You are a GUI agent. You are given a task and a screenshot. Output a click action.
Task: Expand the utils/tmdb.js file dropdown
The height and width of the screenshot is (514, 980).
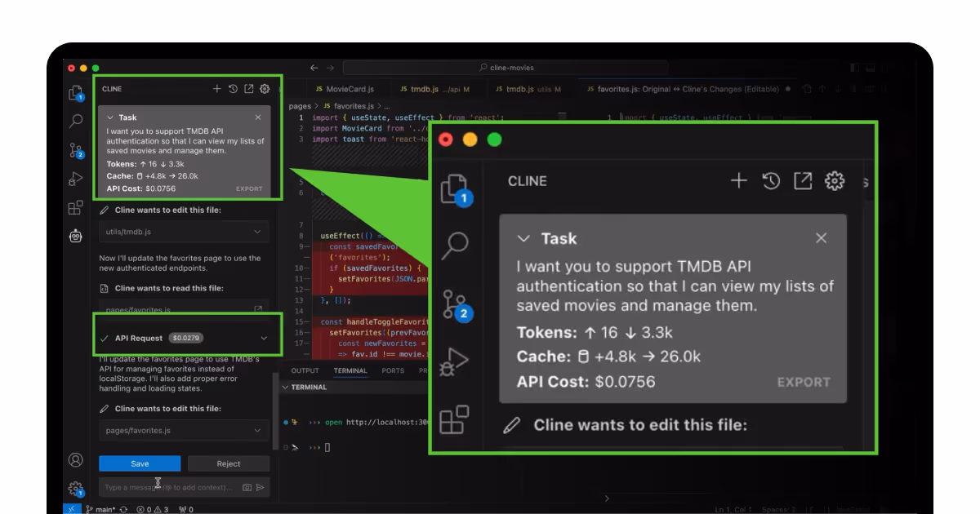[258, 232]
